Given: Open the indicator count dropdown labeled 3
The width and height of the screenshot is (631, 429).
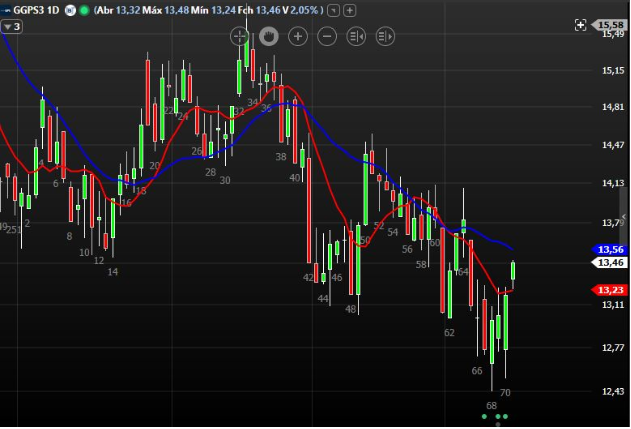Looking at the screenshot, I should point(12,27).
